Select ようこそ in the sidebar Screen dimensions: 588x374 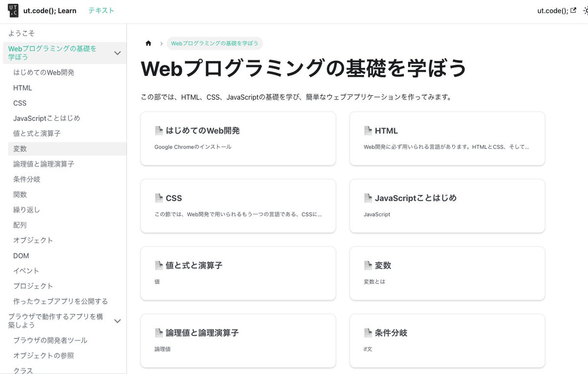(x=22, y=33)
